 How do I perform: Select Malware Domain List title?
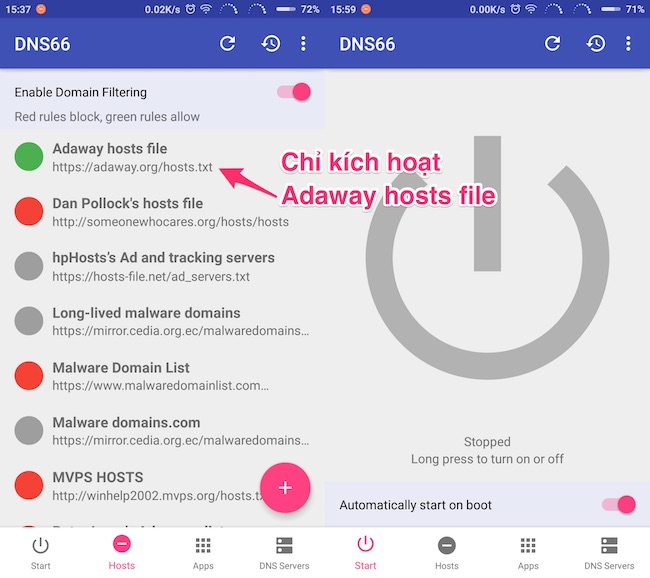pyautogui.click(x=121, y=367)
